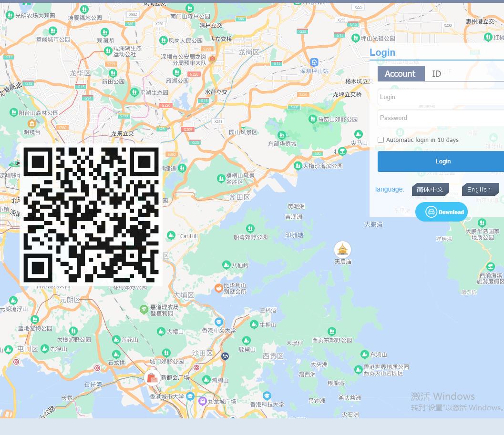Click the 大埔区 district label

pyautogui.click(x=184, y=295)
